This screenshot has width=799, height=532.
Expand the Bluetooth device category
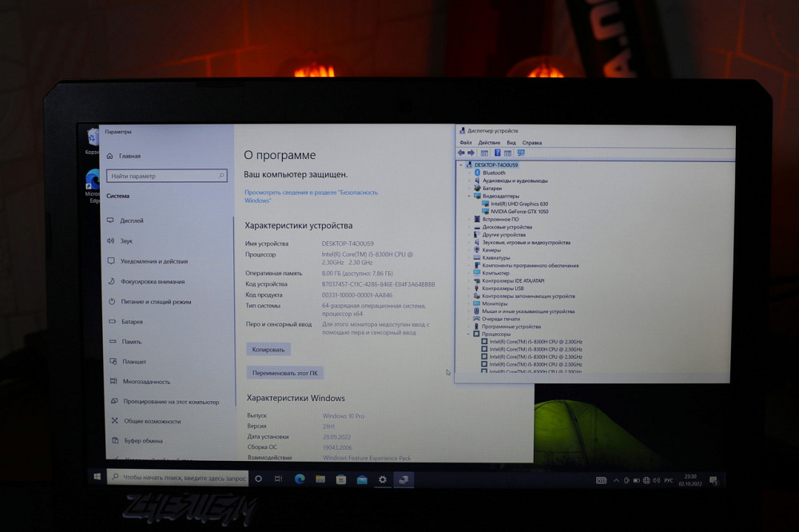click(469, 173)
